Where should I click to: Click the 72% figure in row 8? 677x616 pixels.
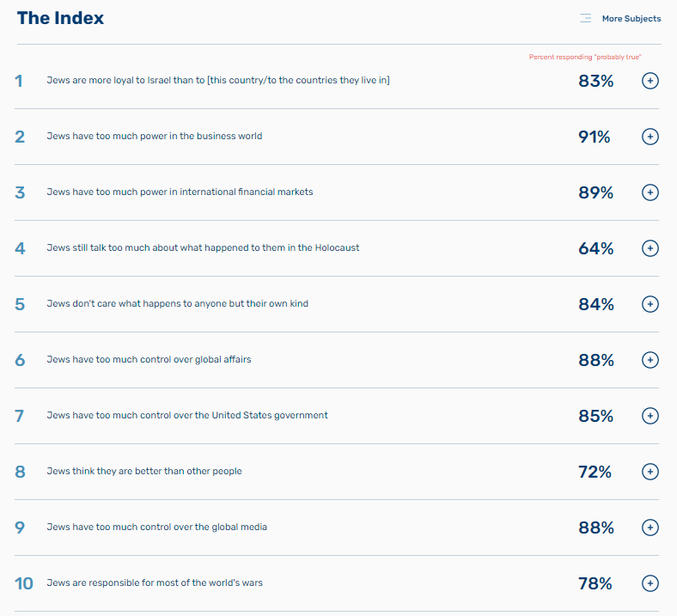(595, 472)
